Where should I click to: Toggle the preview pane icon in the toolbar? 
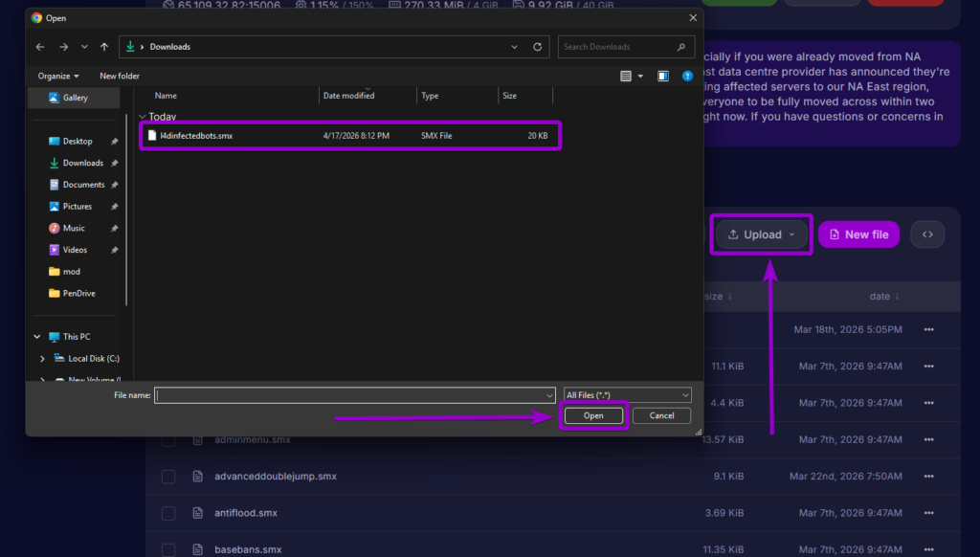[662, 76]
